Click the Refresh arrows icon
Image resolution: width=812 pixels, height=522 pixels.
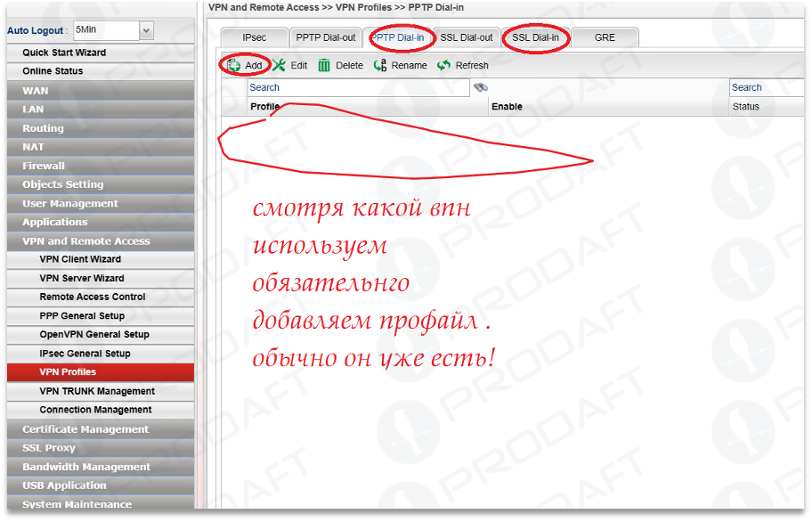tap(443, 66)
